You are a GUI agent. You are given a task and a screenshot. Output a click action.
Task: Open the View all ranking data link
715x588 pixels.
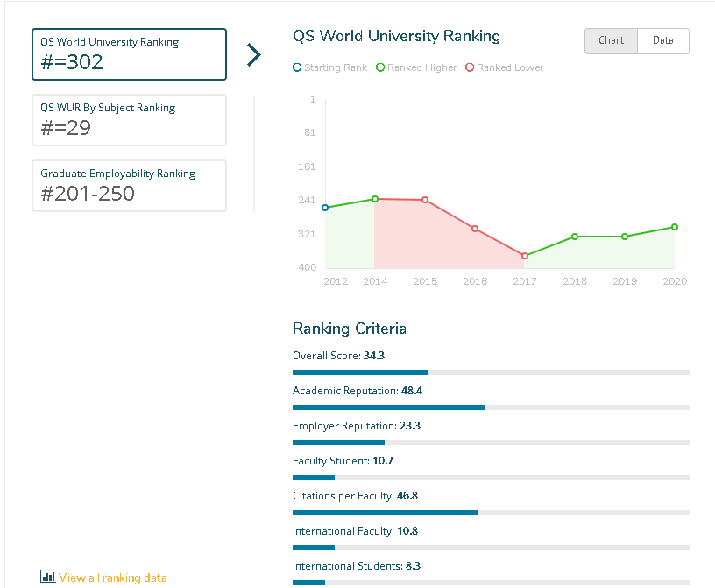(112, 577)
